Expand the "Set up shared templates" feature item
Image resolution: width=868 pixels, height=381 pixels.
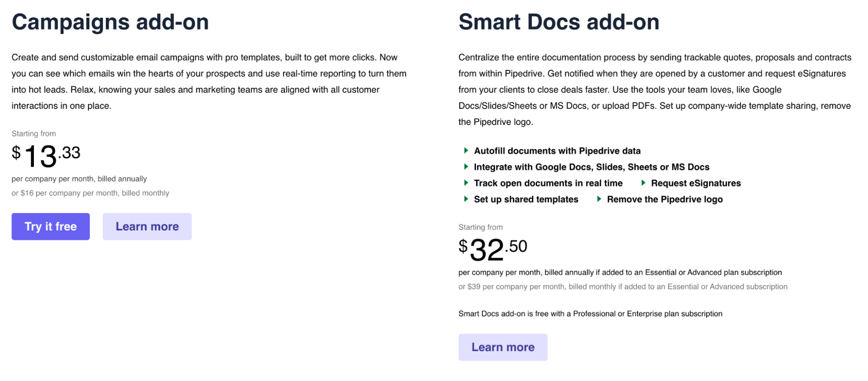pyautogui.click(x=526, y=199)
